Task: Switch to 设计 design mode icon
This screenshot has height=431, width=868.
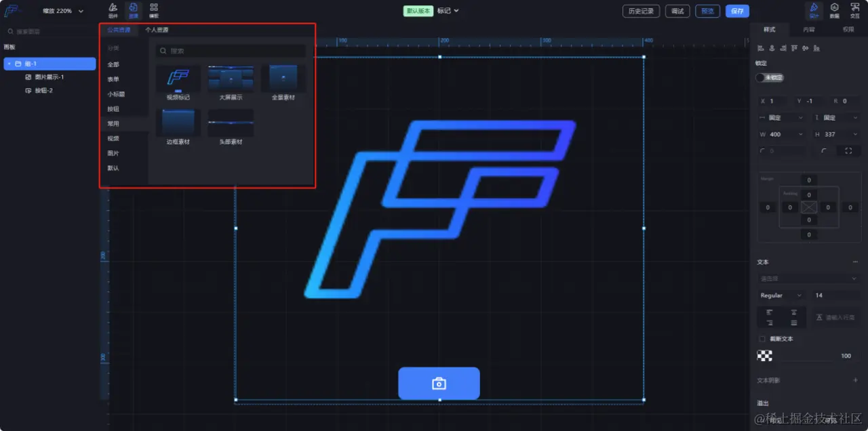Action: (814, 10)
